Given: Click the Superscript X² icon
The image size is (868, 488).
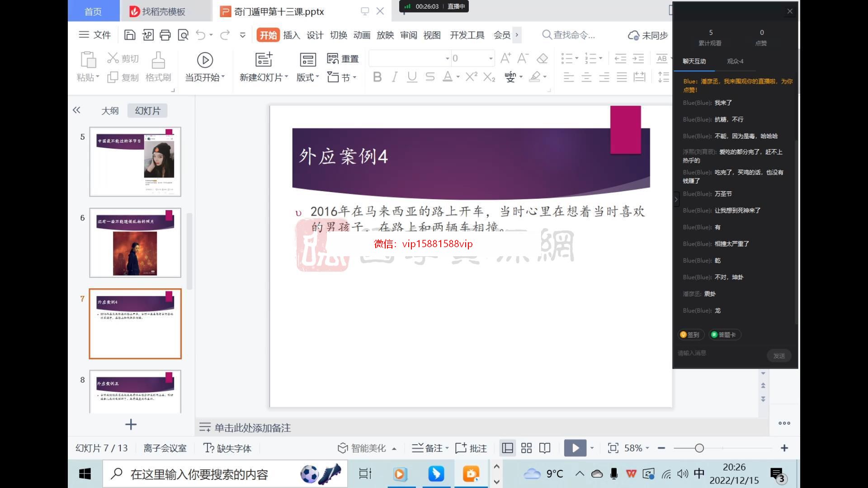Looking at the screenshot, I should (471, 77).
